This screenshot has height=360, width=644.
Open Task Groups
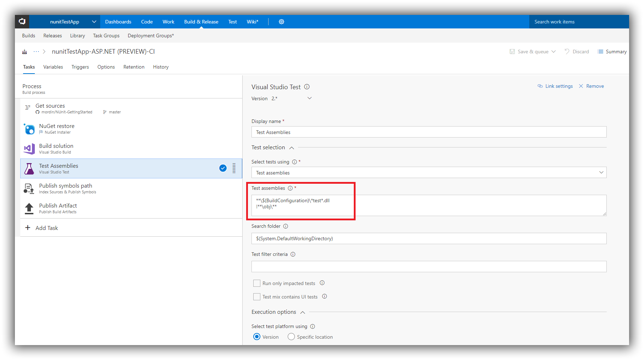pyautogui.click(x=106, y=36)
